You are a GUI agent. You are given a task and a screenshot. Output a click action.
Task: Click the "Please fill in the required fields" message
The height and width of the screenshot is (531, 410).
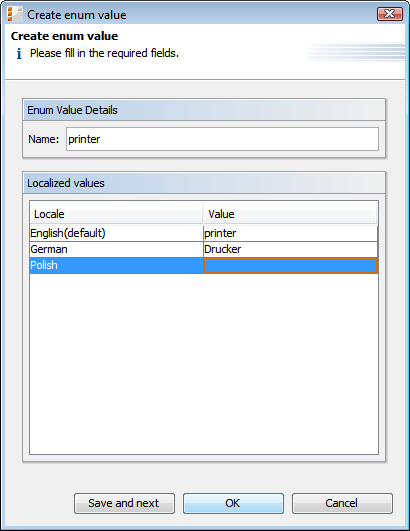pyautogui.click(x=104, y=54)
